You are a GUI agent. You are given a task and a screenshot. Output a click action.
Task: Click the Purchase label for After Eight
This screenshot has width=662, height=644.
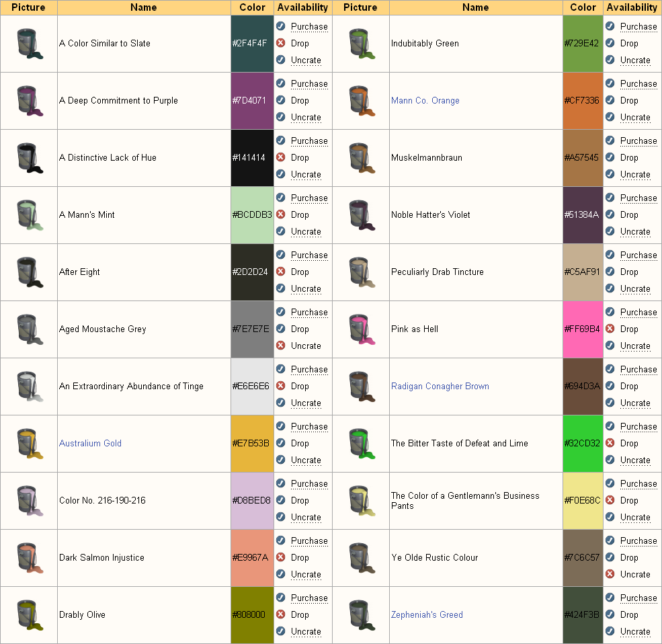(x=309, y=255)
